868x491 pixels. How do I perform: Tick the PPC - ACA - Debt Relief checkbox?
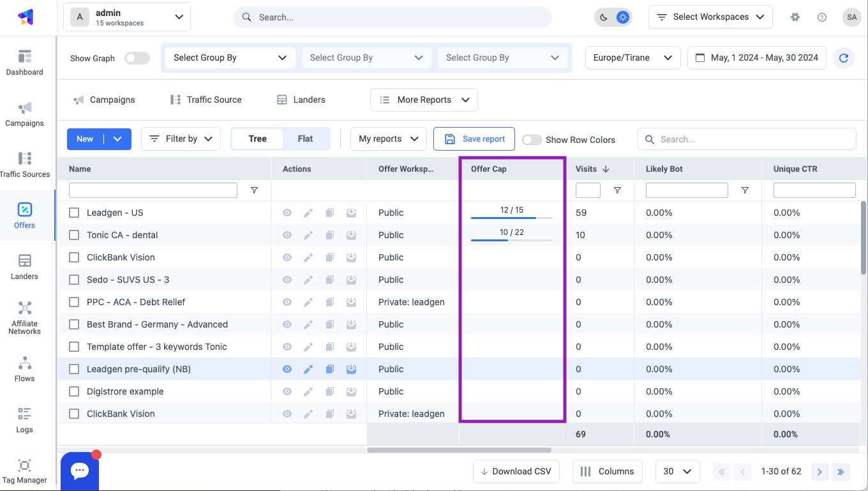click(x=74, y=302)
